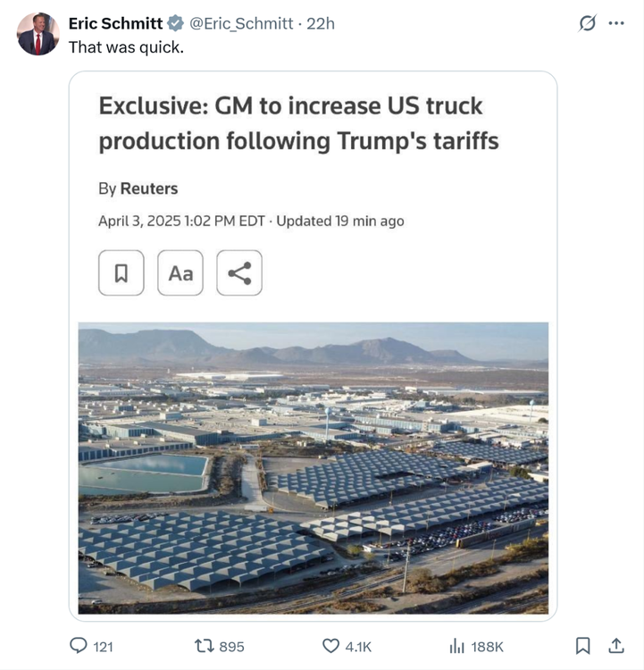Viewport: 644px width, 670px height.
Task: Click the blue verified badge
Action: [176, 24]
